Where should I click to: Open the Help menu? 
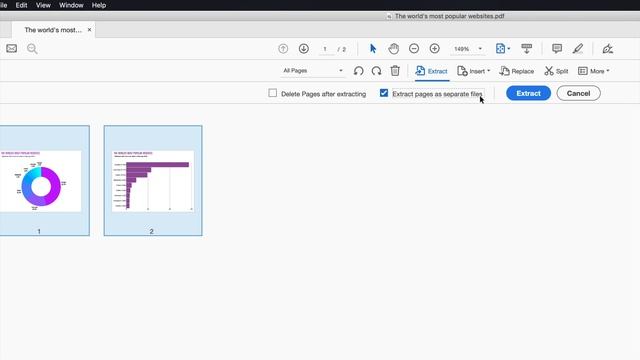tap(99, 5)
